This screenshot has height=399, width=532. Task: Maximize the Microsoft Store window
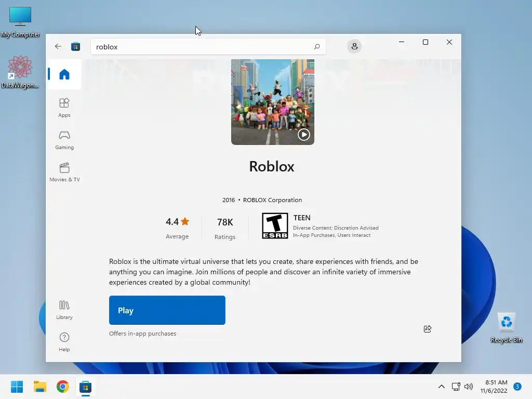click(425, 42)
